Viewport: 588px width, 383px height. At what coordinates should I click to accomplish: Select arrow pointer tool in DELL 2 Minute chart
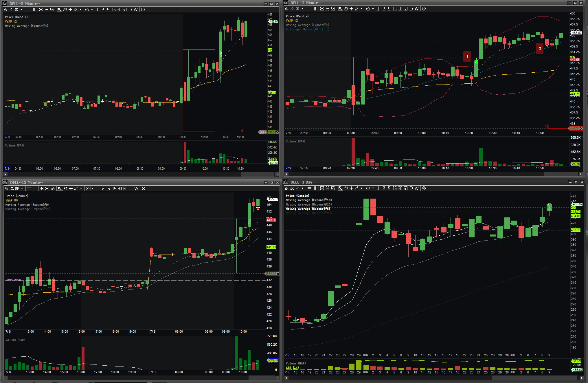point(340,9)
